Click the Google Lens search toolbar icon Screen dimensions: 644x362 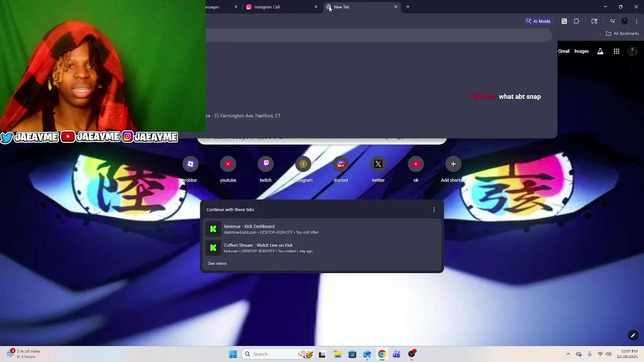pyautogui.click(x=594, y=21)
